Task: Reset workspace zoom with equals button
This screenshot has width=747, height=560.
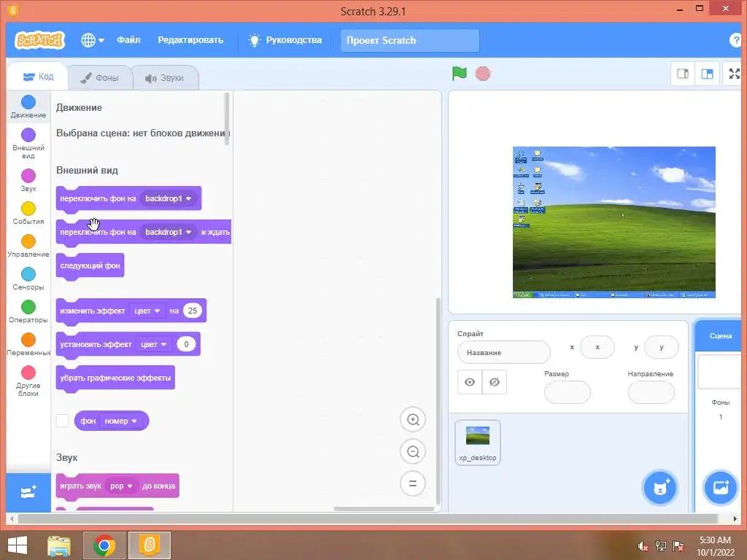Action: point(413,483)
